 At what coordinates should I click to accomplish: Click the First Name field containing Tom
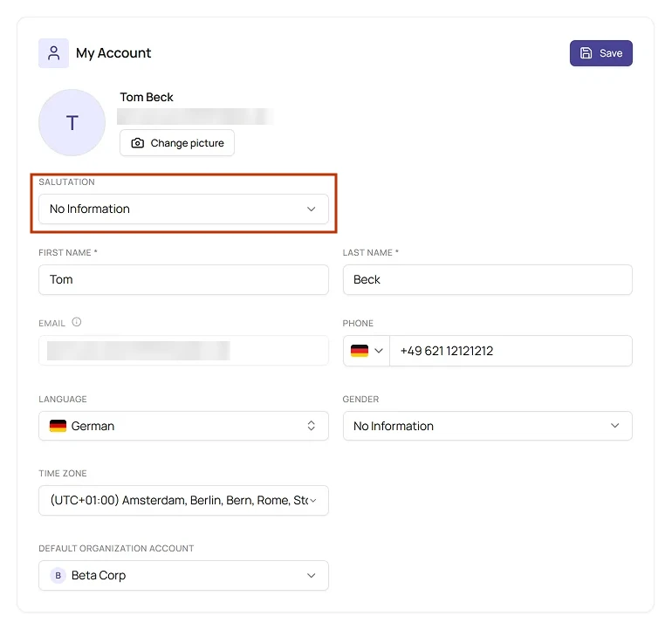(x=183, y=279)
